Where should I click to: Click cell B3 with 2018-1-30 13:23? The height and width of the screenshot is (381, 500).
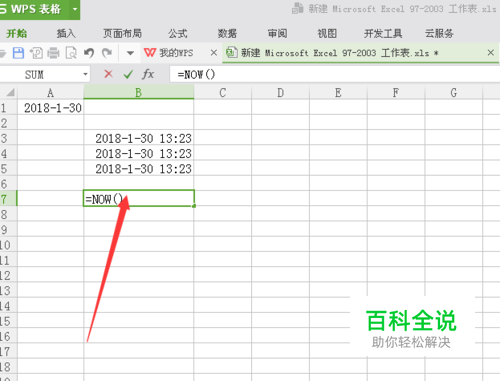coord(139,138)
